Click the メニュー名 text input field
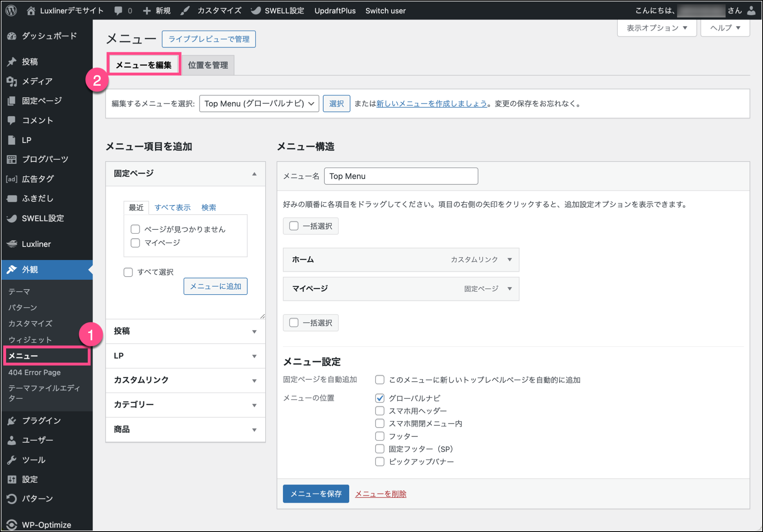Screen dimensions: 763x532 (401, 176)
